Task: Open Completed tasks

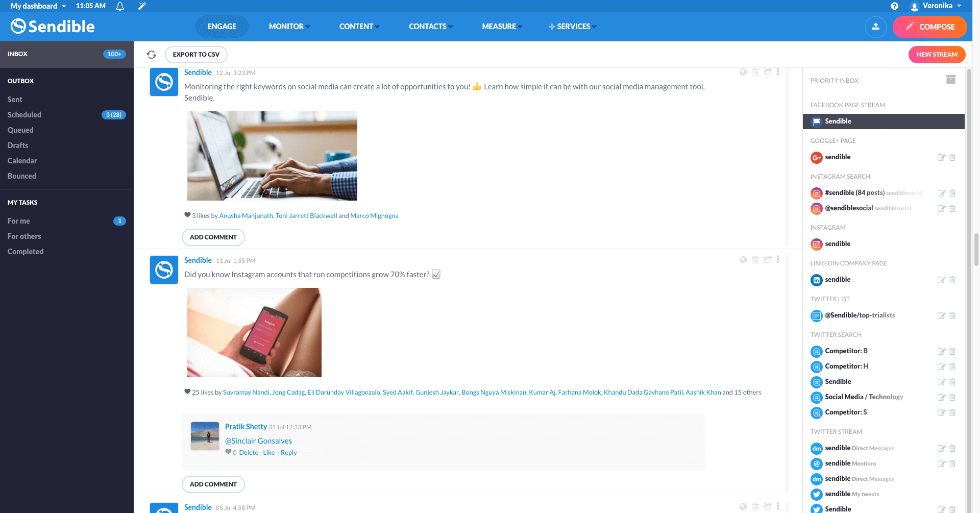Action: click(26, 252)
